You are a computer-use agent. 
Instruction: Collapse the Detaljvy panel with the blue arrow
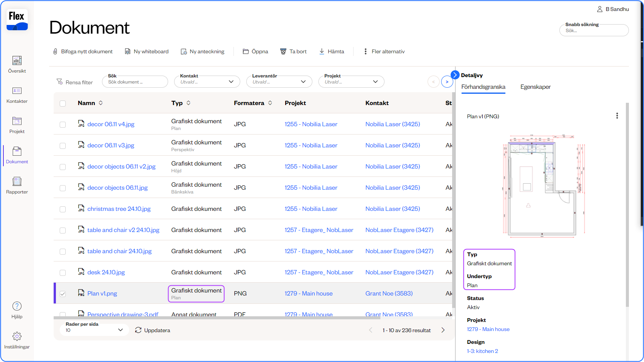point(455,75)
